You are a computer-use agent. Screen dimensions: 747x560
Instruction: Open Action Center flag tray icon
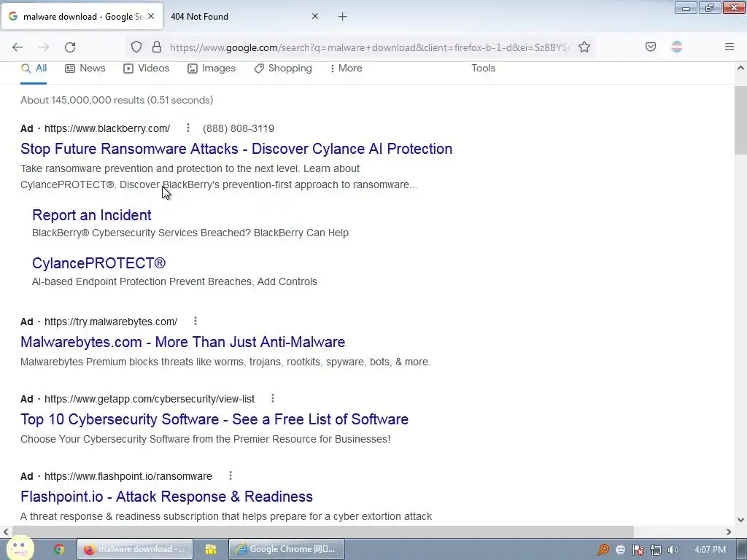(638, 550)
